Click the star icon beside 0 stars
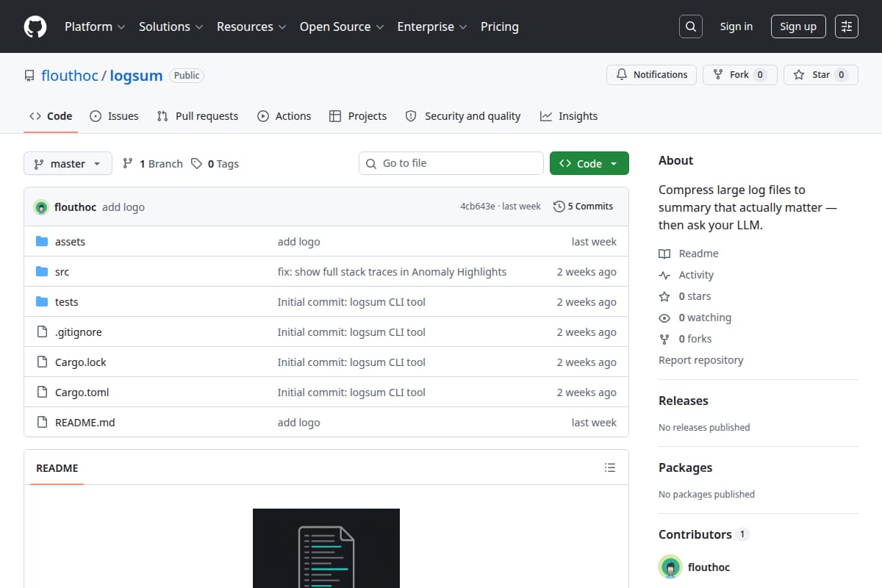 664,296
